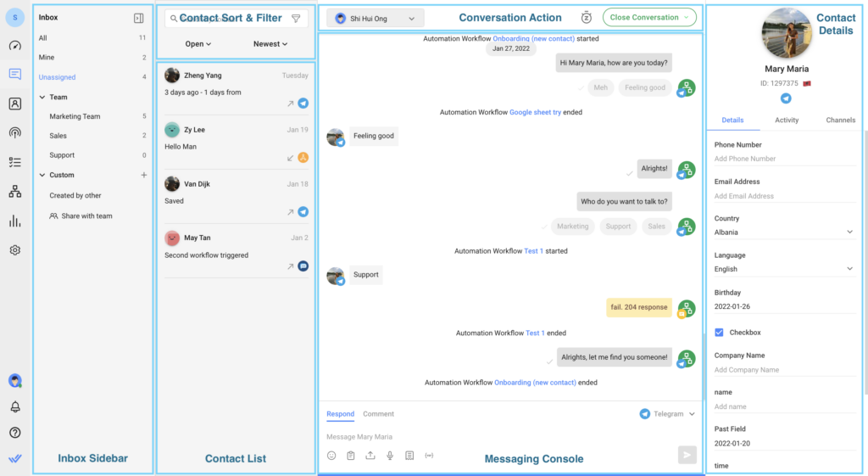Toggle the Checkbox field in contact details
This screenshot has width=868, height=476.
(719, 333)
